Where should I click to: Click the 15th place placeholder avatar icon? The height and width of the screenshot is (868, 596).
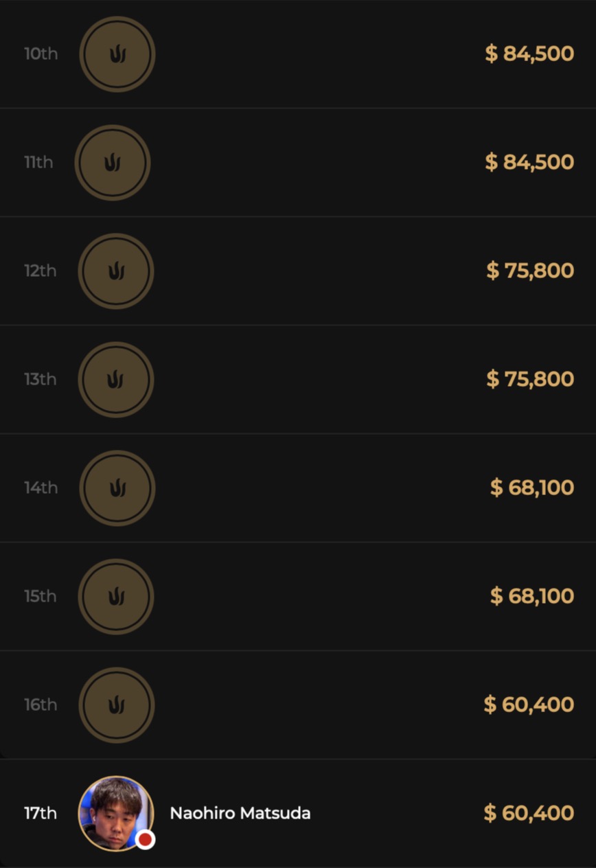tap(116, 597)
